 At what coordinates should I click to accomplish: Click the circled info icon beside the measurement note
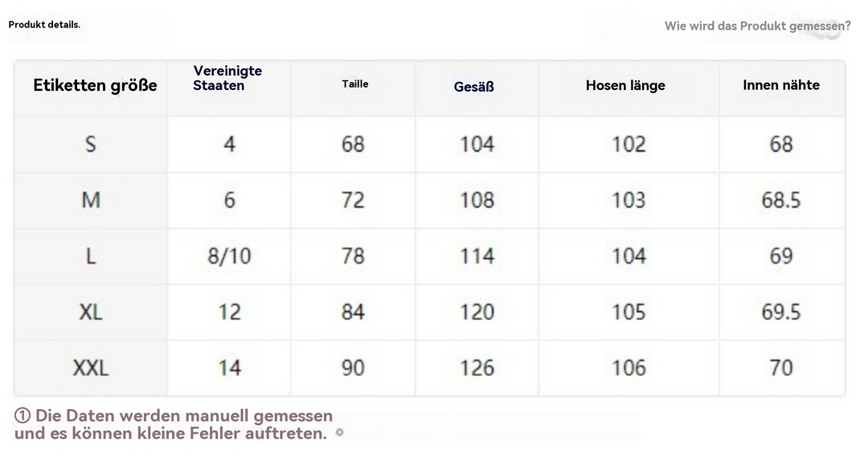point(23,415)
